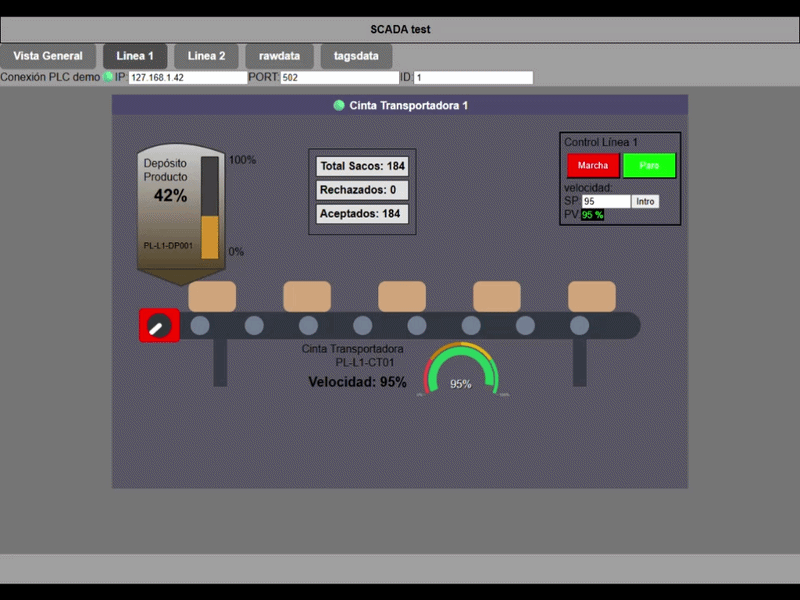Click a gray roller wheel on the conveyor
Viewport: 800px width, 600px height.
tap(255, 323)
